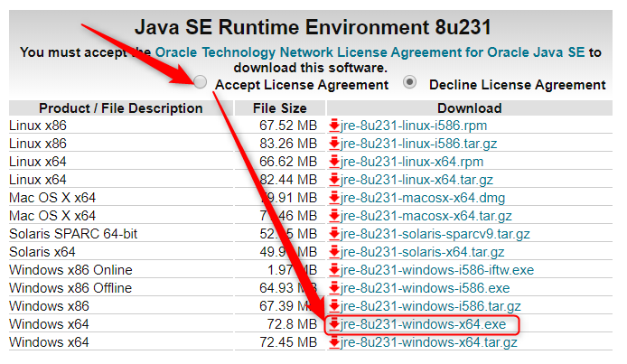Click download arrow icon for linux-x64.rpm

[x=334, y=162]
